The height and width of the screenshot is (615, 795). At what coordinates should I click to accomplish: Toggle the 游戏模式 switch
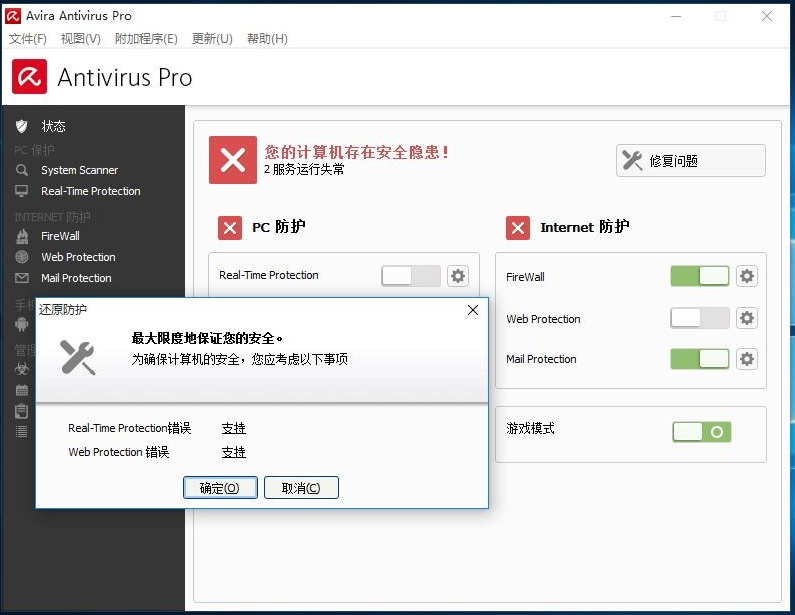tap(701, 432)
